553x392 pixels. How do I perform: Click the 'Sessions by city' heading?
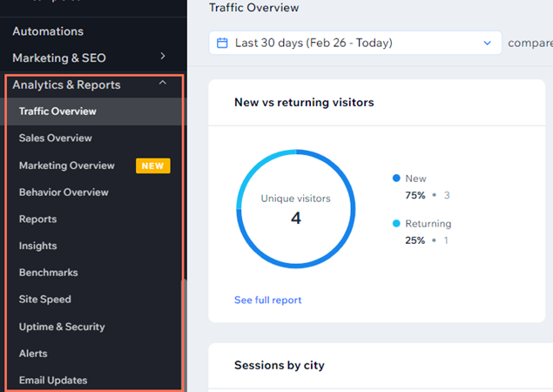pyautogui.click(x=280, y=365)
